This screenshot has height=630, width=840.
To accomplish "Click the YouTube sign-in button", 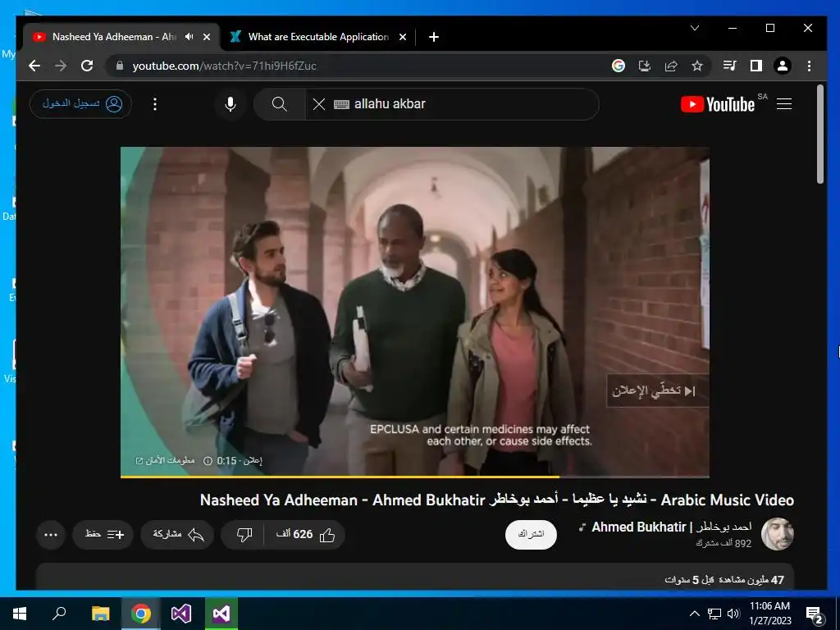I will (81, 103).
